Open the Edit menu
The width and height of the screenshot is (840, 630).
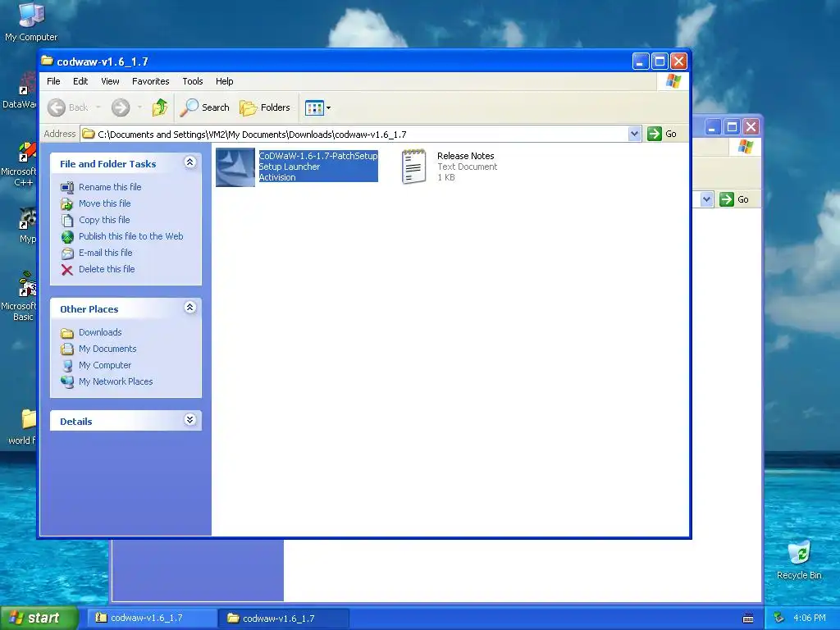tap(80, 81)
